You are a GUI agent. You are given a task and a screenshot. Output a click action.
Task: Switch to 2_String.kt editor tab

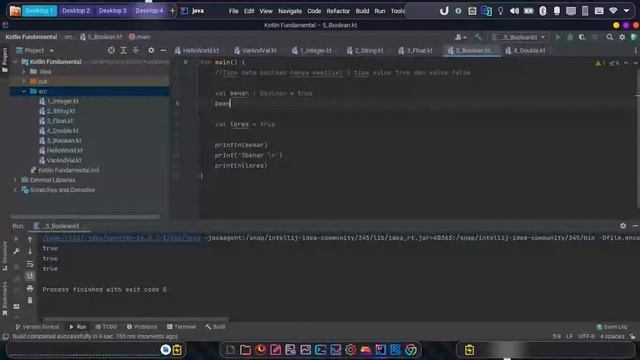tap(365, 51)
